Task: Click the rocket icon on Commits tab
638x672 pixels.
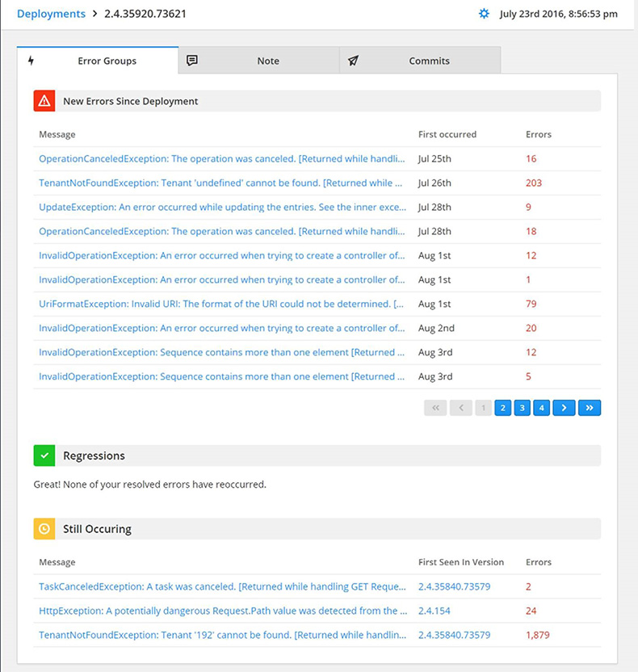Action: coord(353,61)
